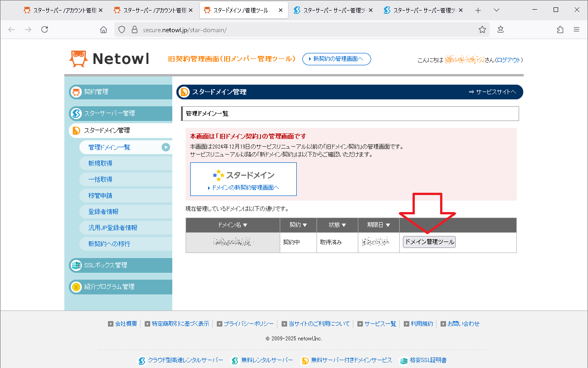
Task: Click the 新契約の管理画面へ button
Action: tap(336, 59)
